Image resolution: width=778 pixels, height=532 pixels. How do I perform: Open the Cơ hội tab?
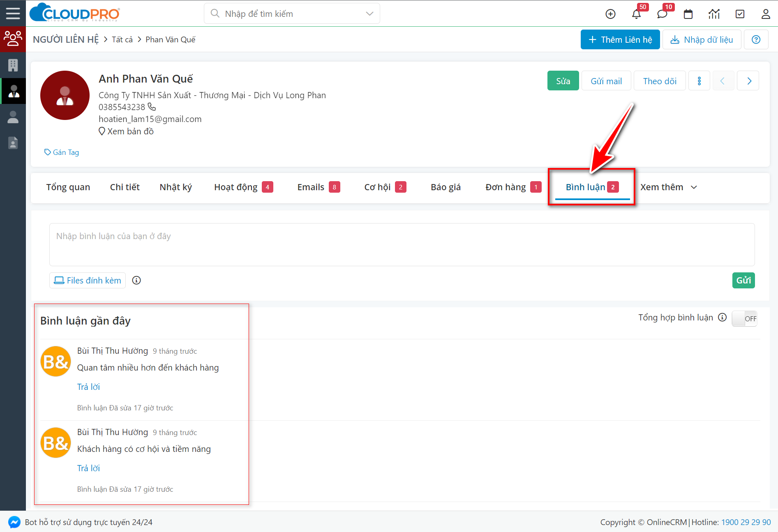pyautogui.click(x=385, y=187)
